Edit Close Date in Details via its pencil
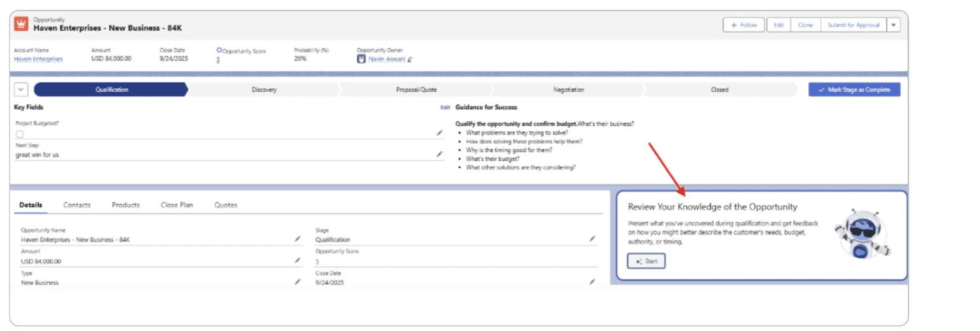The width and height of the screenshot is (980, 331). click(x=593, y=282)
